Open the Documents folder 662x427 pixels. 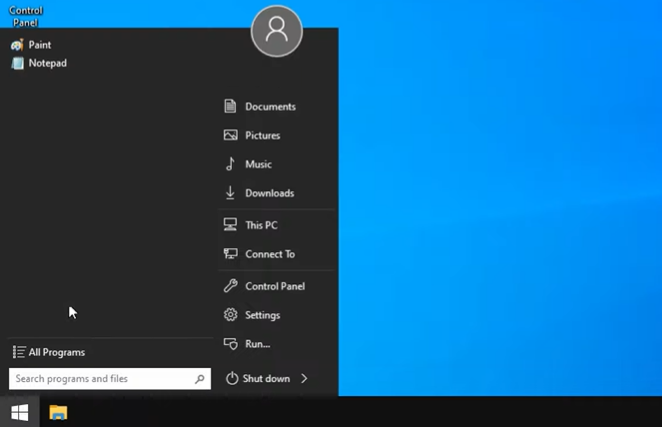(260, 106)
